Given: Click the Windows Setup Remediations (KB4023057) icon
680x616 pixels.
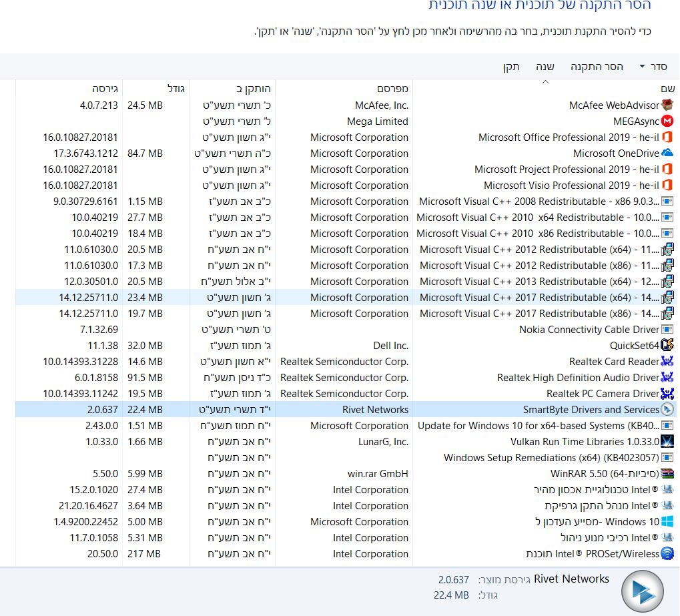Looking at the screenshot, I should click(667, 458).
